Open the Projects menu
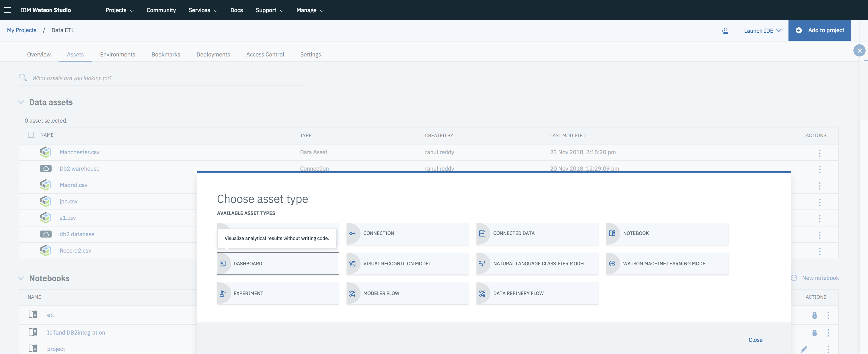The image size is (868, 354). click(x=119, y=10)
